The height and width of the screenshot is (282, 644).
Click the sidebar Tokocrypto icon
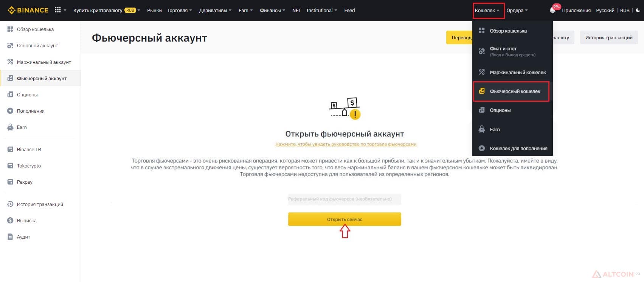10,166
